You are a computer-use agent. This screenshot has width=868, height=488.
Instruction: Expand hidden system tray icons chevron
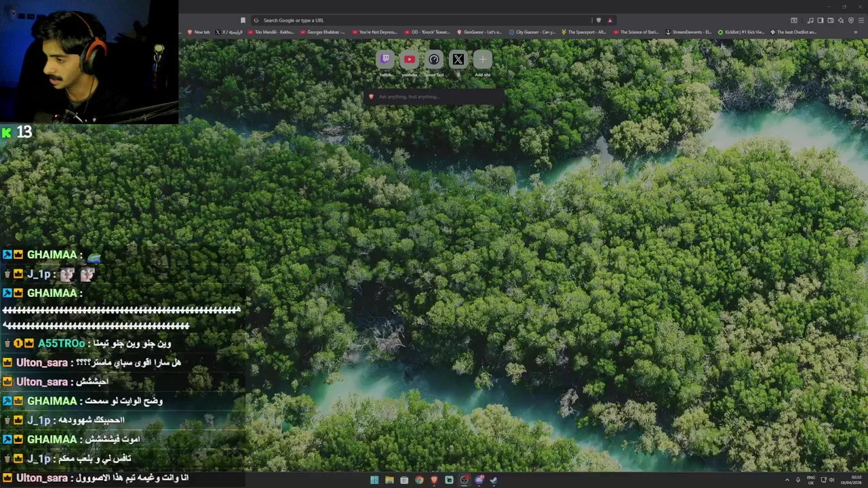pos(787,480)
